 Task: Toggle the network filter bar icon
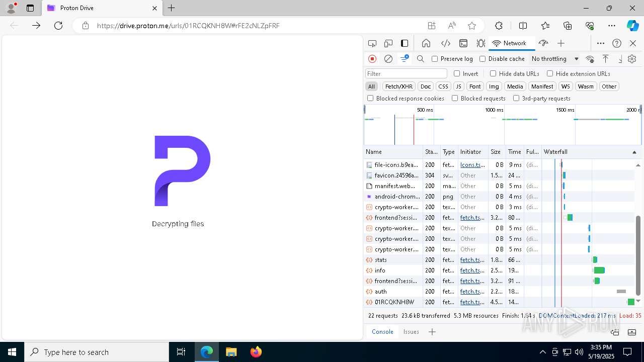[x=405, y=59]
